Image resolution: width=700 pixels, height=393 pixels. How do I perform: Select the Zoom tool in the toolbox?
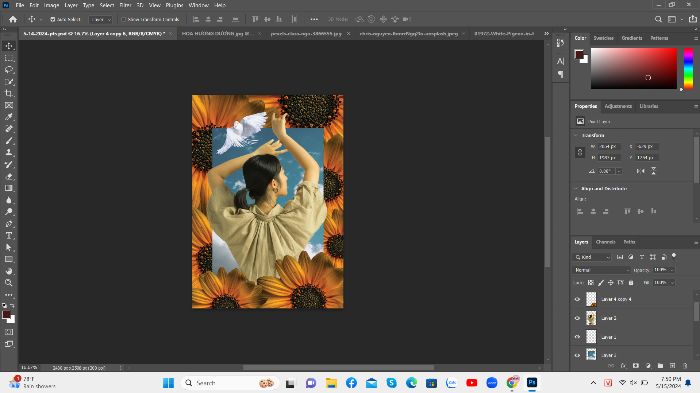[9, 283]
